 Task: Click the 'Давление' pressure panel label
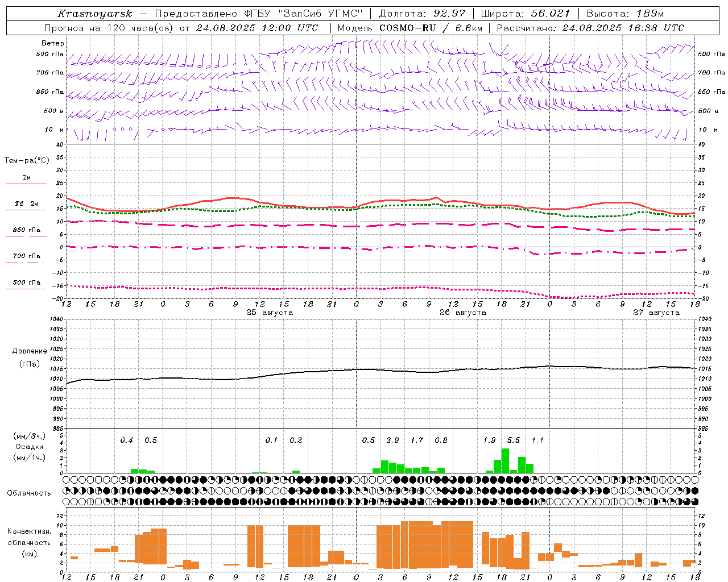(x=30, y=351)
